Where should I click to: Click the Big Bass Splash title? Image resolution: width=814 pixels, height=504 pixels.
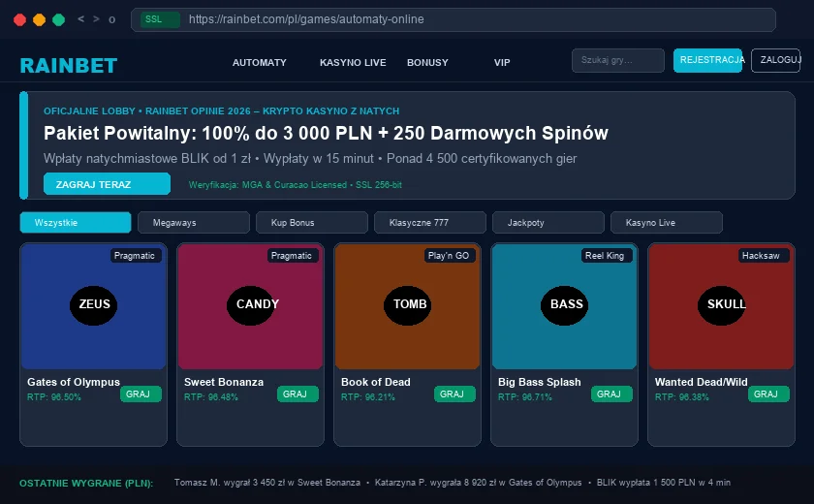[x=540, y=382]
